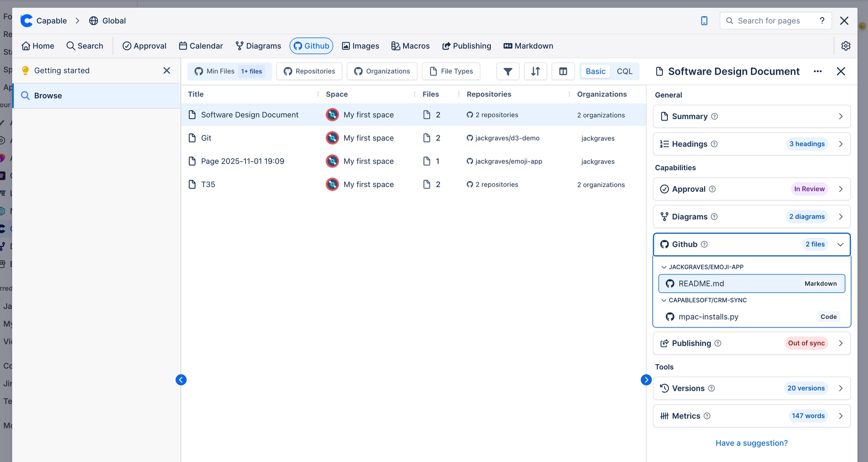The width and height of the screenshot is (868, 462).
Task: Switch to CQL query mode
Action: (625, 71)
